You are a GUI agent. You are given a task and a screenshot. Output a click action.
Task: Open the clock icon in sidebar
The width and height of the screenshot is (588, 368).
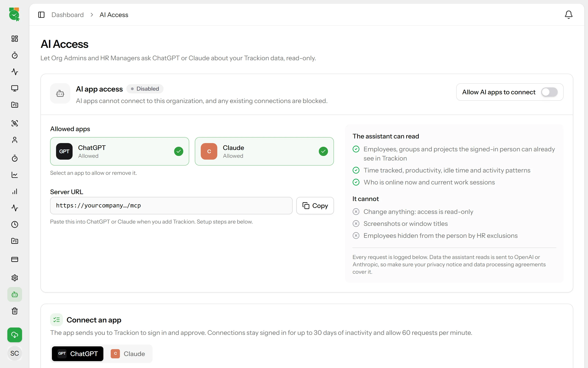(x=14, y=224)
